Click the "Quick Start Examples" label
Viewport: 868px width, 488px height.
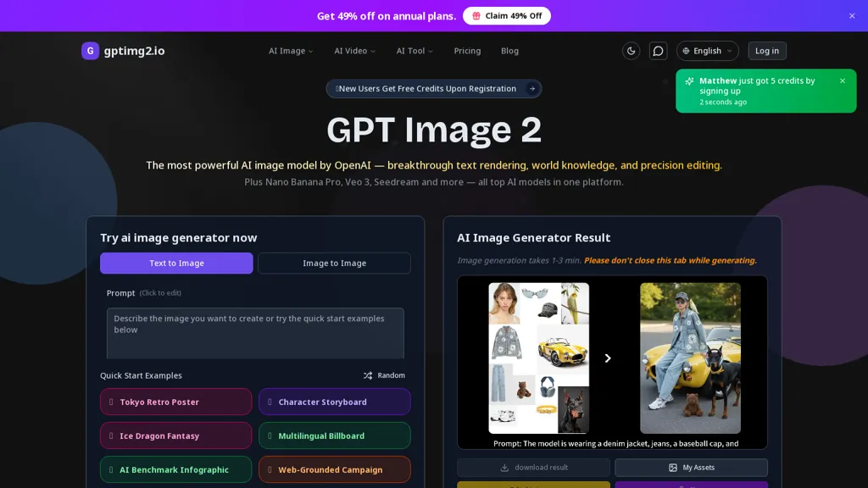[x=142, y=375]
